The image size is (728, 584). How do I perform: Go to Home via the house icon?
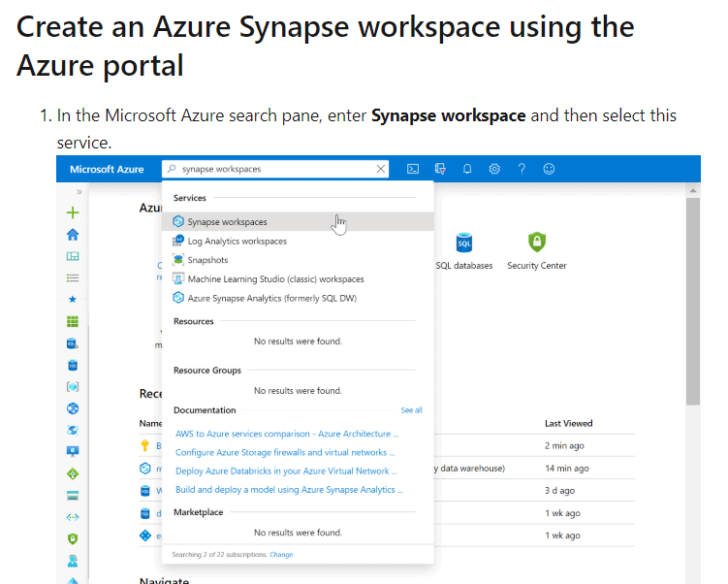73,235
